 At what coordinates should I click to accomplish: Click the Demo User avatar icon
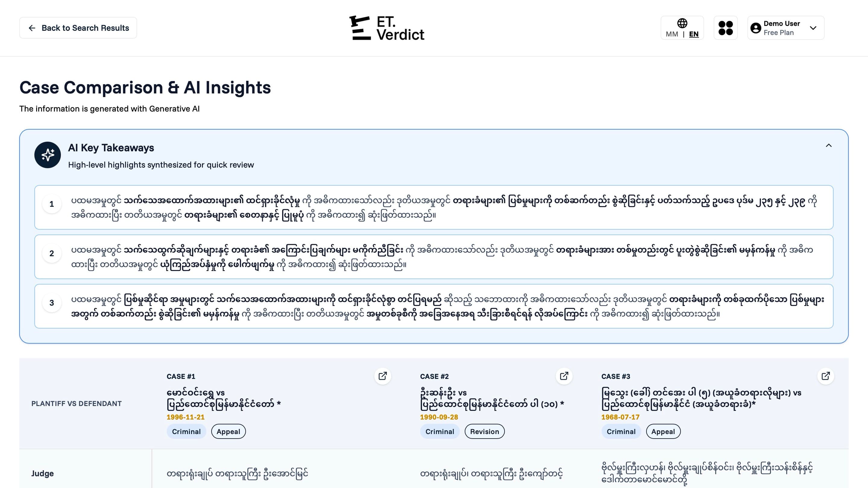756,28
